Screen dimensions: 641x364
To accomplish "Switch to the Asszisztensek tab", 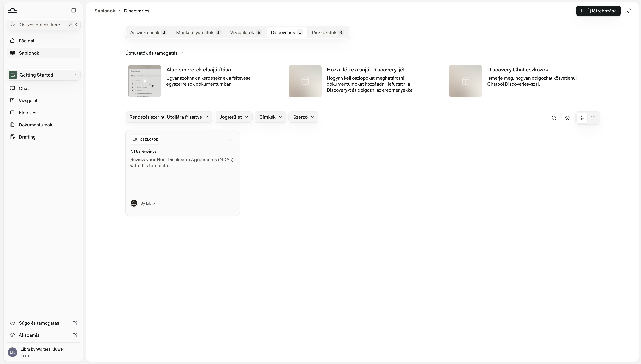I will (x=148, y=33).
